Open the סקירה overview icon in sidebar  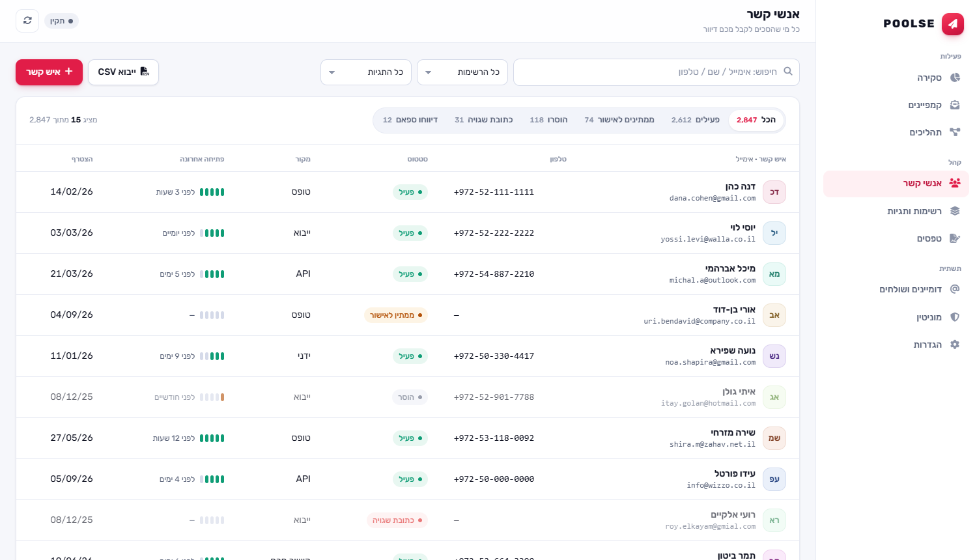point(955,77)
